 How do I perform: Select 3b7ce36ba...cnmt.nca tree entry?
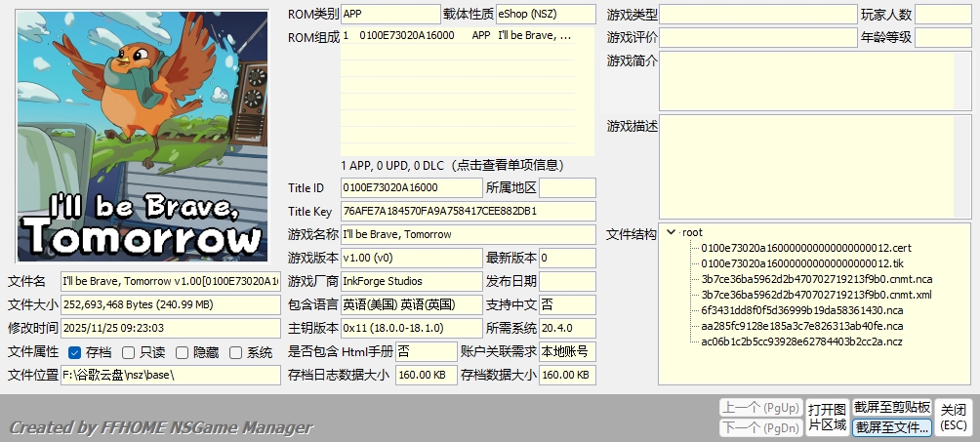[817, 279]
